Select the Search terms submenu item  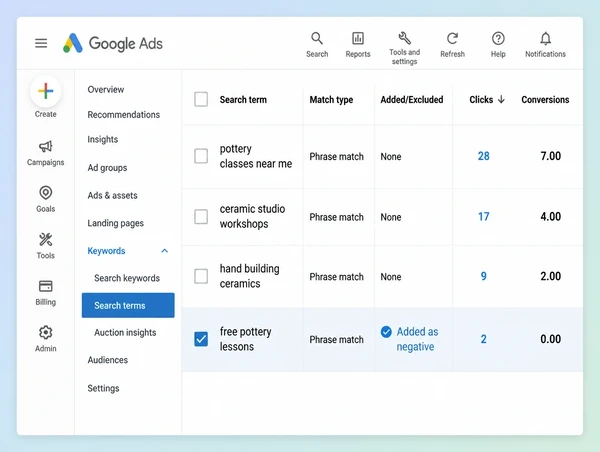click(x=128, y=305)
